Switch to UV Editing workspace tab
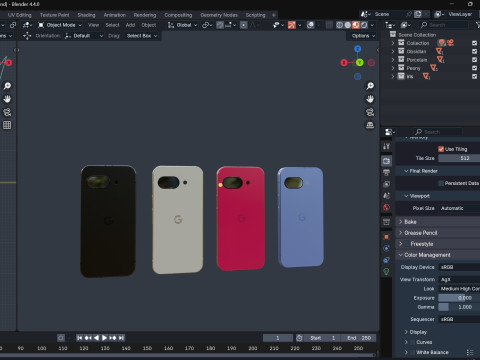This screenshot has height=360, width=480. click(19, 15)
